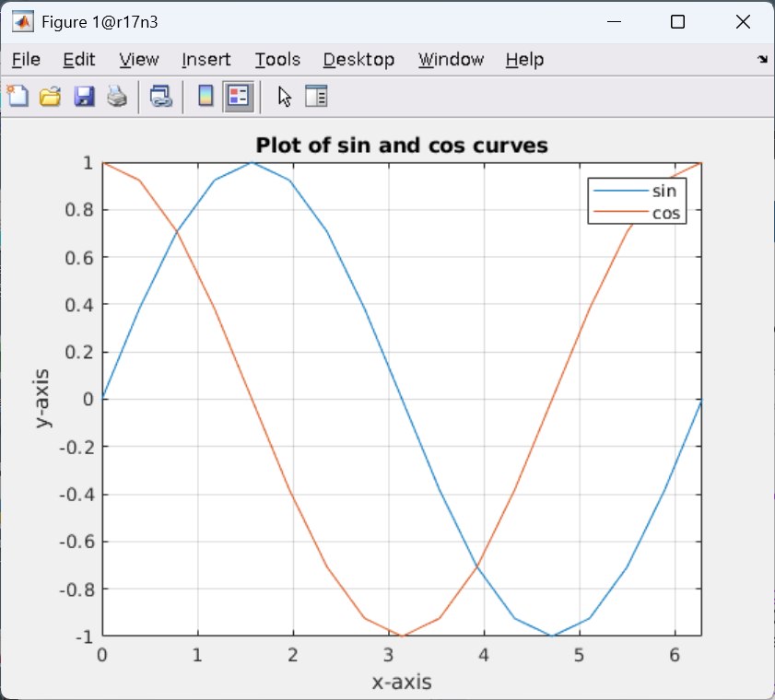
Task: Save the figure using the floppy disk icon
Action: [84, 96]
